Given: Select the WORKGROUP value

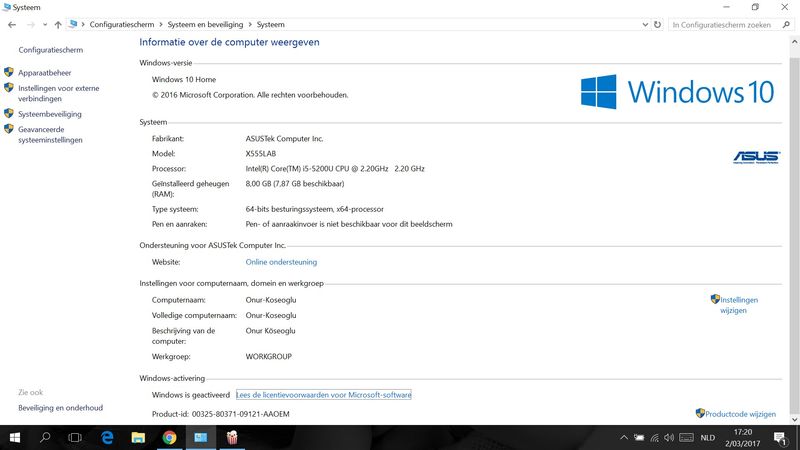Looking at the screenshot, I should 268,357.
